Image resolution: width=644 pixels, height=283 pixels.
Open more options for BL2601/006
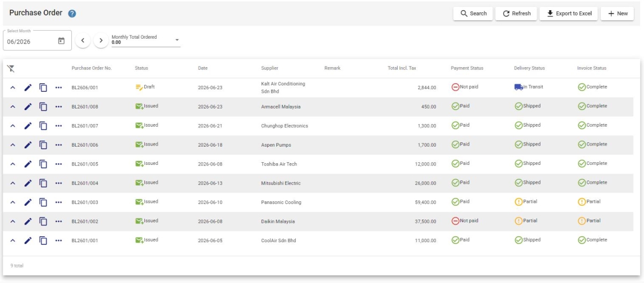click(x=58, y=145)
